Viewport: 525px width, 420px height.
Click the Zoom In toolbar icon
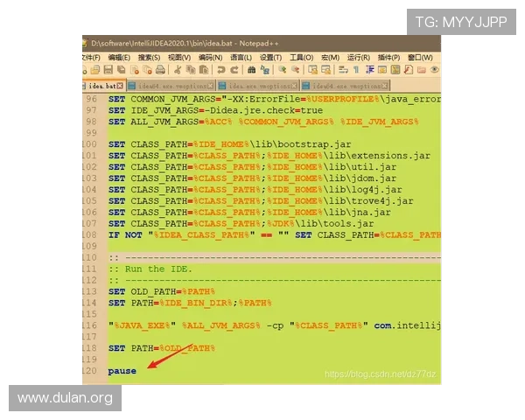tap(283, 70)
